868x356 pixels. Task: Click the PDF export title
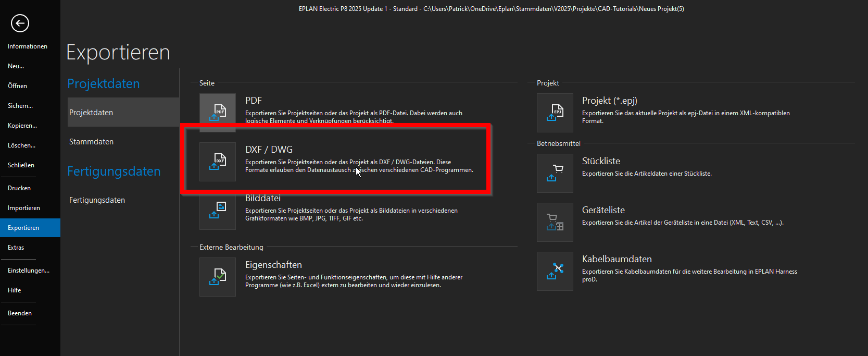[254, 101]
